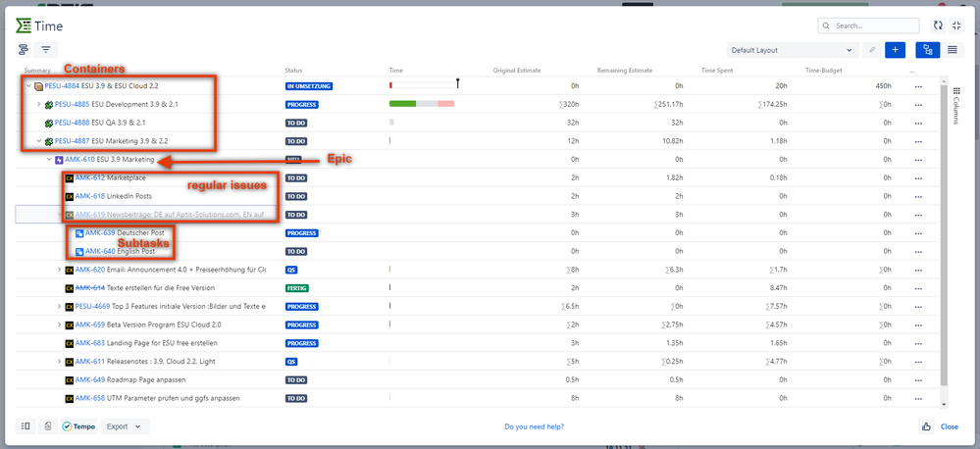Open the more actions menu for AMK-612 Marketplace
This screenshot has height=449, width=980.
pyautogui.click(x=918, y=178)
